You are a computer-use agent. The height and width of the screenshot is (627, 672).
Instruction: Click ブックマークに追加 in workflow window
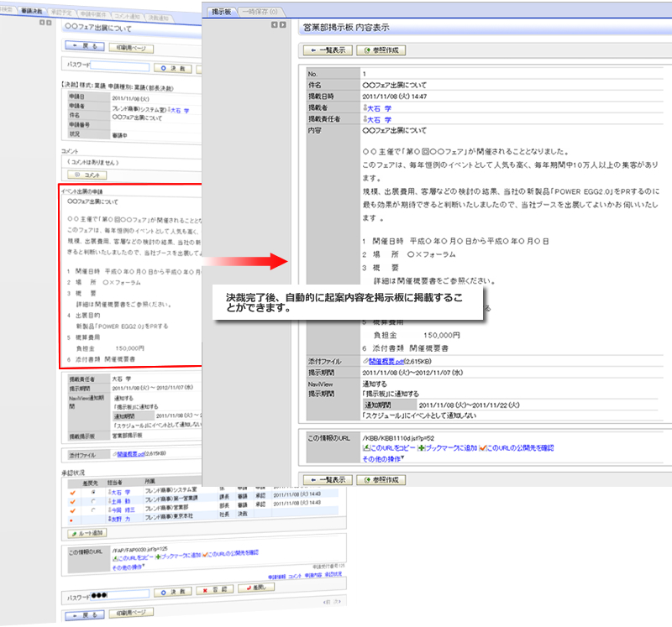click(x=178, y=556)
